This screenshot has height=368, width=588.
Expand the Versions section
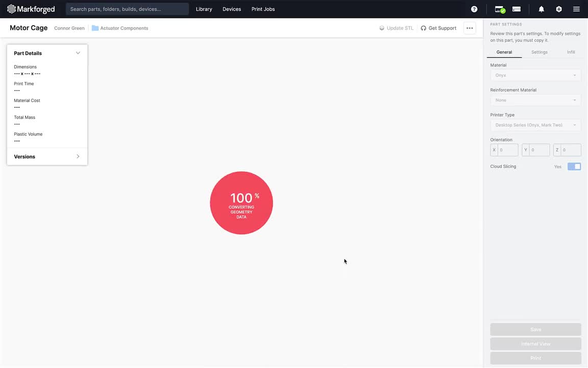pos(78,156)
